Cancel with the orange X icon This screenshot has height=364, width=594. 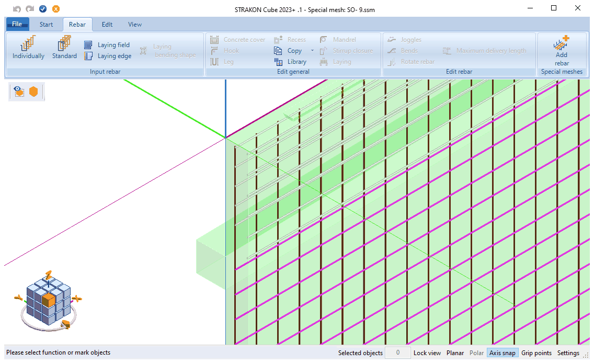coord(56,9)
